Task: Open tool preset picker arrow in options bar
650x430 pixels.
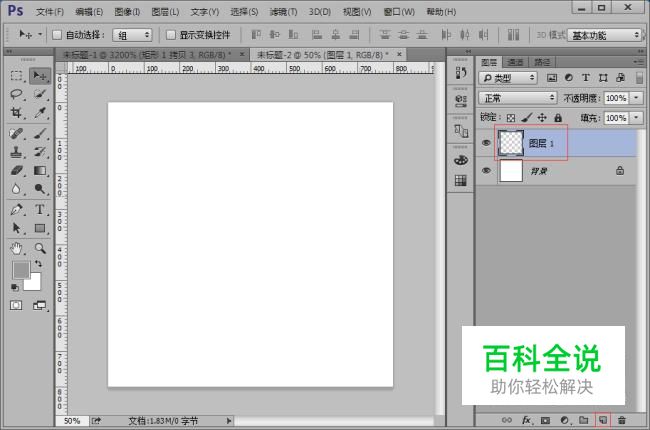Action: click(x=40, y=34)
